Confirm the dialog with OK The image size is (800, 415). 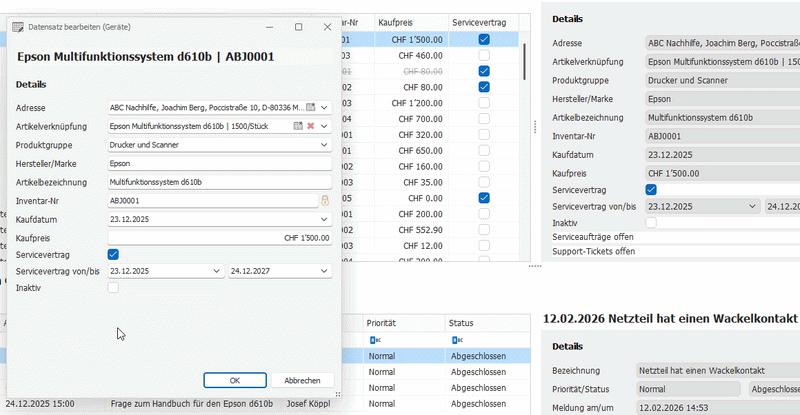click(235, 380)
